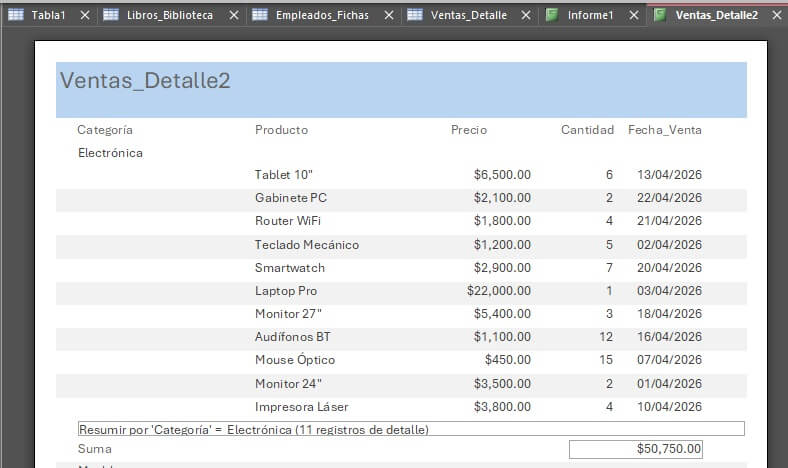Click the Precio column header

pyautogui.click(x=469, y=130)
